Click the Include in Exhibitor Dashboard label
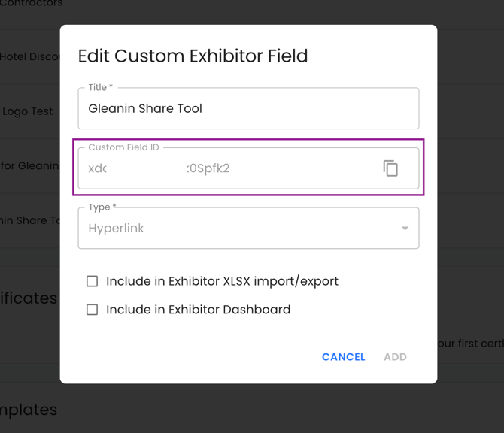The height and width of the screenshot is (433, 504). pos(199,310)
